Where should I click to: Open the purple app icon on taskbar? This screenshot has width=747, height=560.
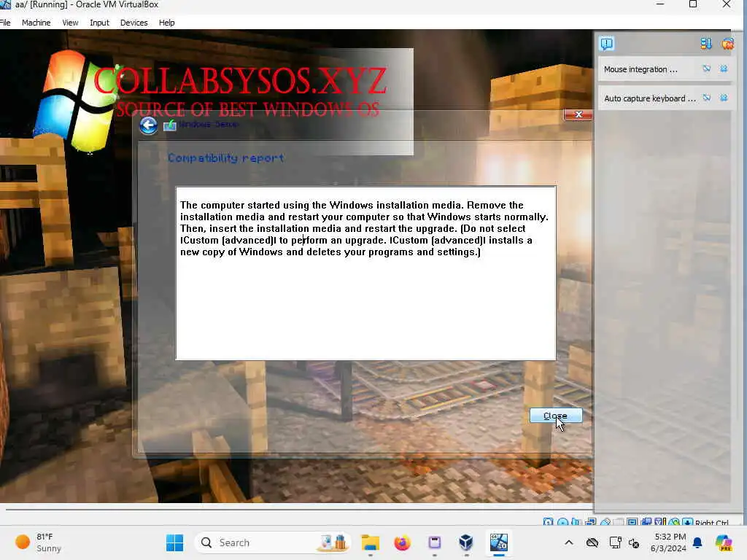(x=434, y=542)
